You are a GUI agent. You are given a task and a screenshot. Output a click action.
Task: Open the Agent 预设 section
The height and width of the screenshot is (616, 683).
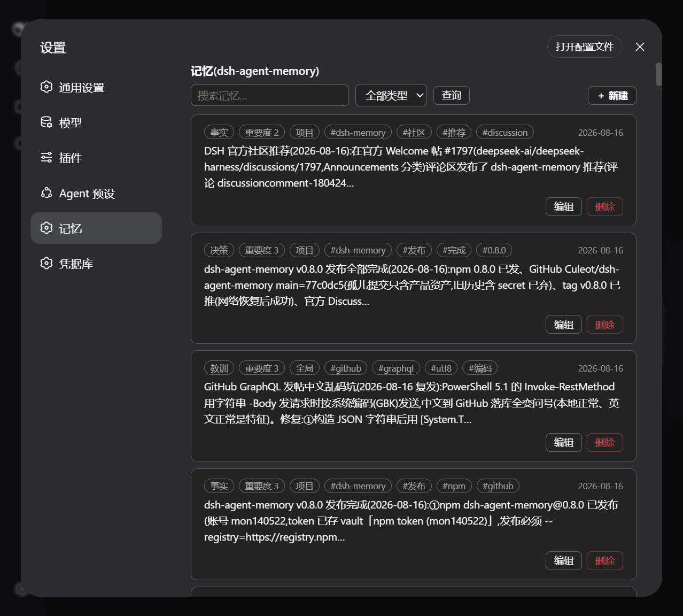tap(96, 193)
